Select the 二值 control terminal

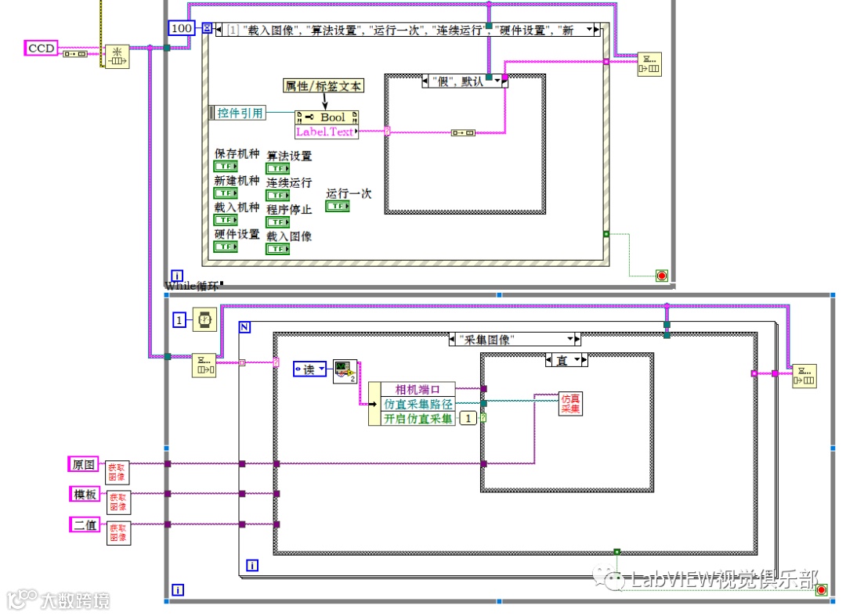(x=85, y=524)
